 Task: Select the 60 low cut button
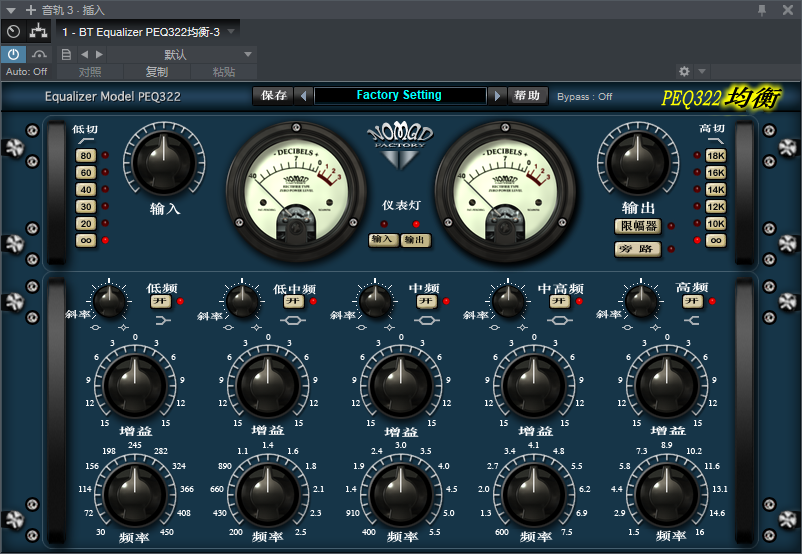[86, 172]
